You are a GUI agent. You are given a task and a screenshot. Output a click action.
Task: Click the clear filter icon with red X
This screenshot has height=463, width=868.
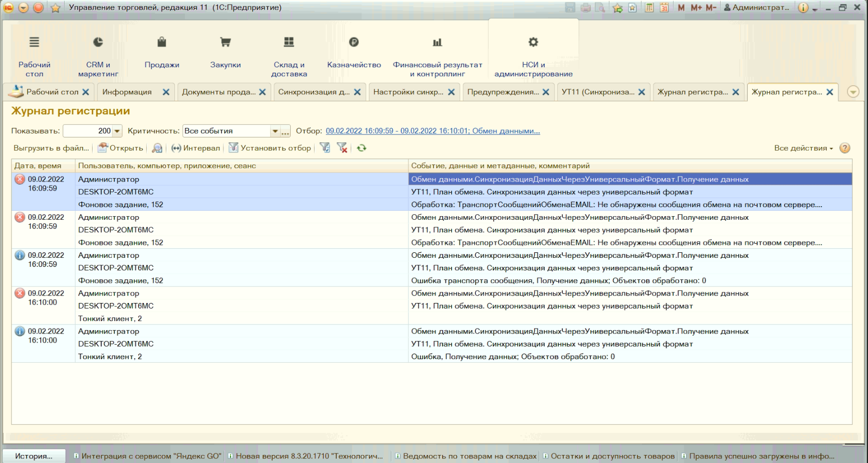(342, 148)
